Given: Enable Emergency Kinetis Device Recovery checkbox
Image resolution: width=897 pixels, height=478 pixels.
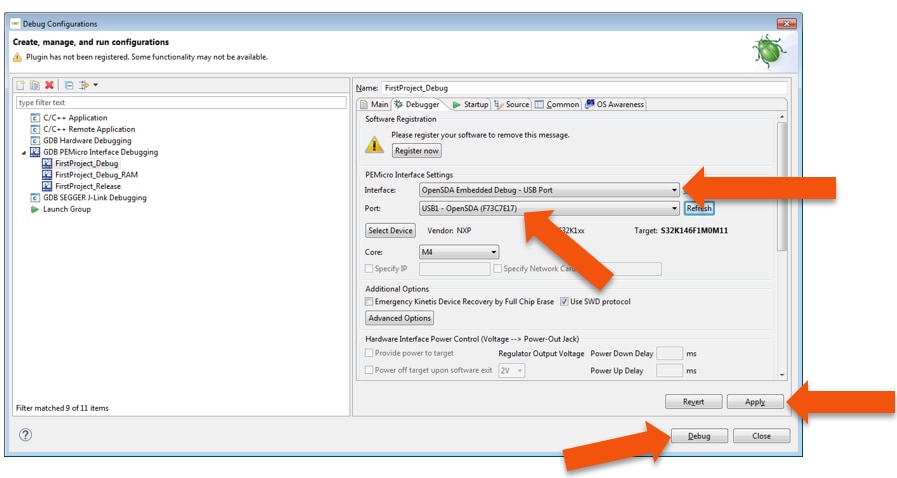Looking at the screenshot, I should [x=370, y=301].
